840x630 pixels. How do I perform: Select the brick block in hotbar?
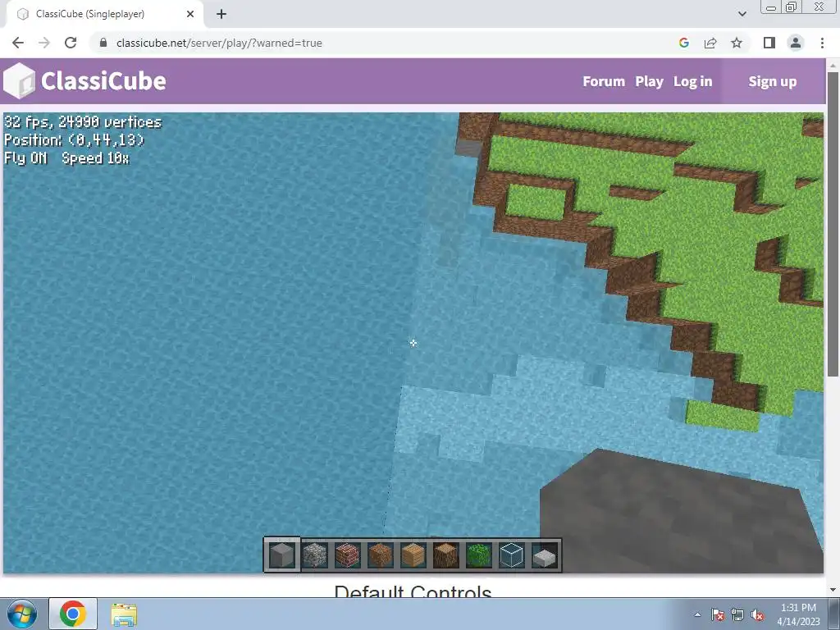click(x=348, y=555)
